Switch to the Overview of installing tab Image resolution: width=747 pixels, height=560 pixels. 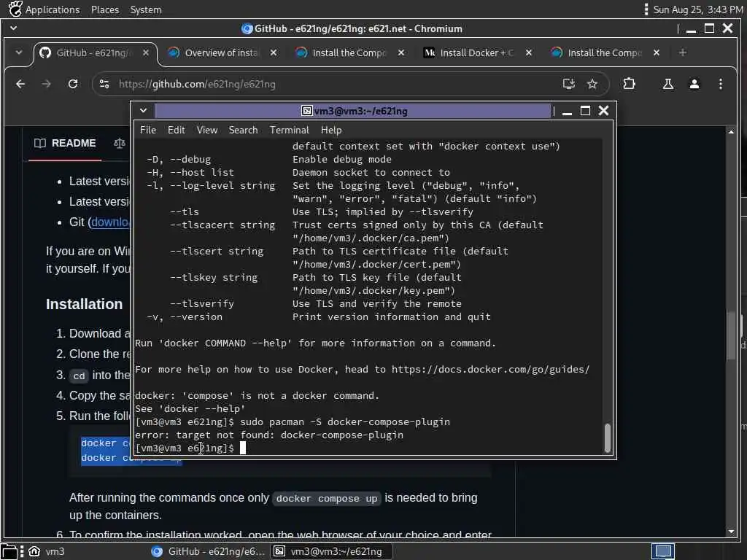point(223,52)
